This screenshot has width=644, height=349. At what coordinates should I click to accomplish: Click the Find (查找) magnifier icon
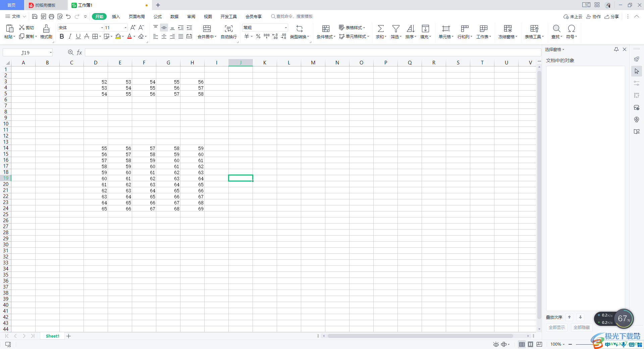click(556, 29)
